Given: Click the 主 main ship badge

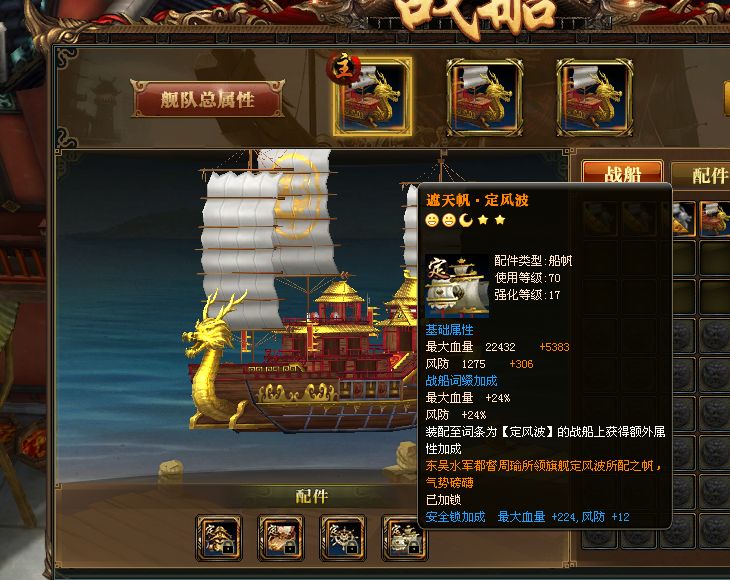Looking at the screenshot, I should click(x=345, y=68).
